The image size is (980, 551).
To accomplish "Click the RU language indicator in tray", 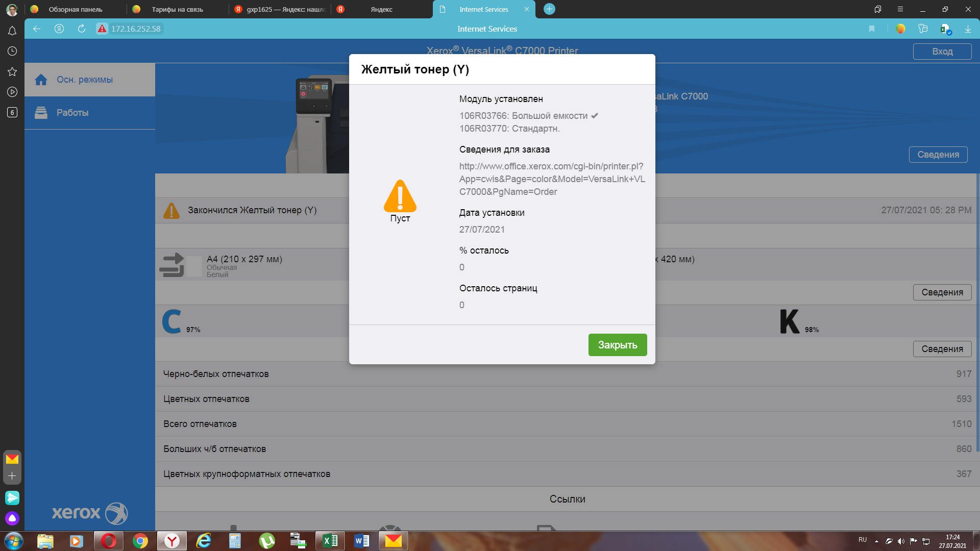I will (x=863, y=540).
